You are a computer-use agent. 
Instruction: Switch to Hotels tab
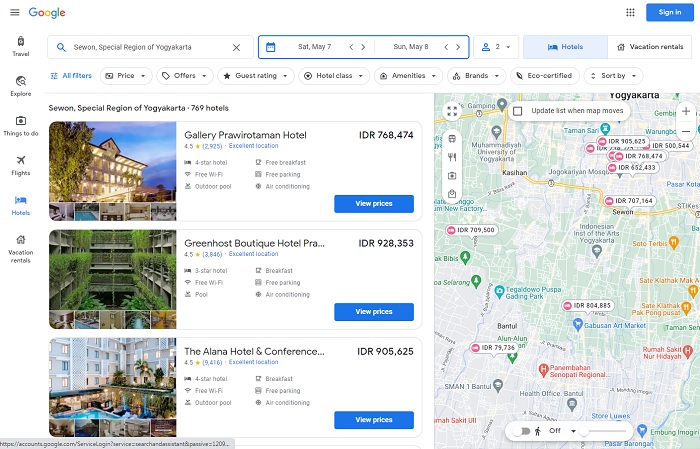[x=565, y=47]
